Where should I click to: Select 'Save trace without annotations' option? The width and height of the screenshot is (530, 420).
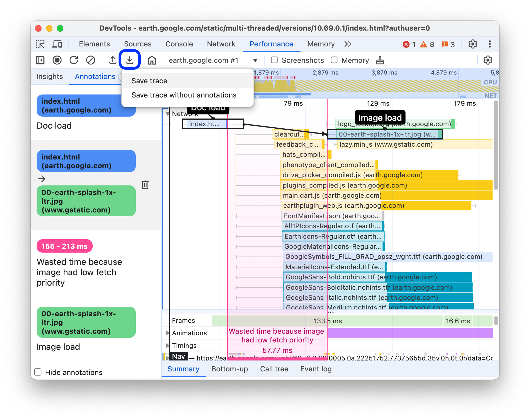point(184,95)
